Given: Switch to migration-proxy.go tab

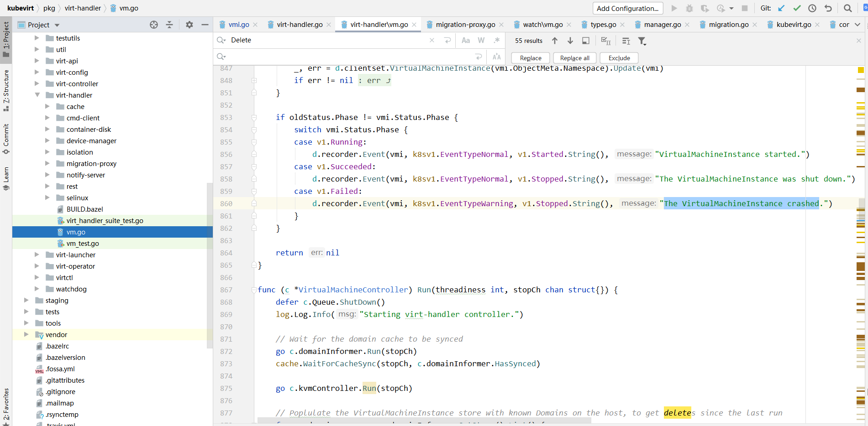Looking at the screenshot, I should point(465,25).
